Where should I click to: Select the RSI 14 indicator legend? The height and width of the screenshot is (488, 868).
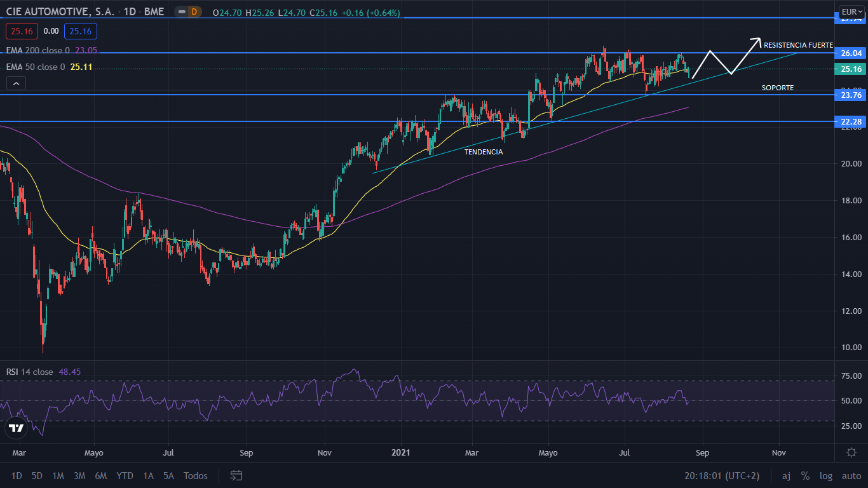tap(30, 372)
